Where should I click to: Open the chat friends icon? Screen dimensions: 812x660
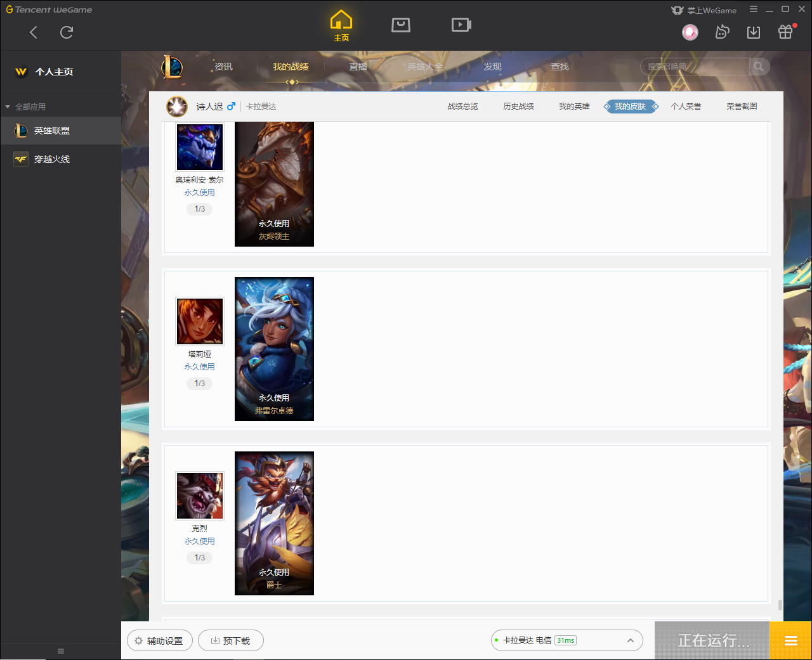(x=722, y=32)
